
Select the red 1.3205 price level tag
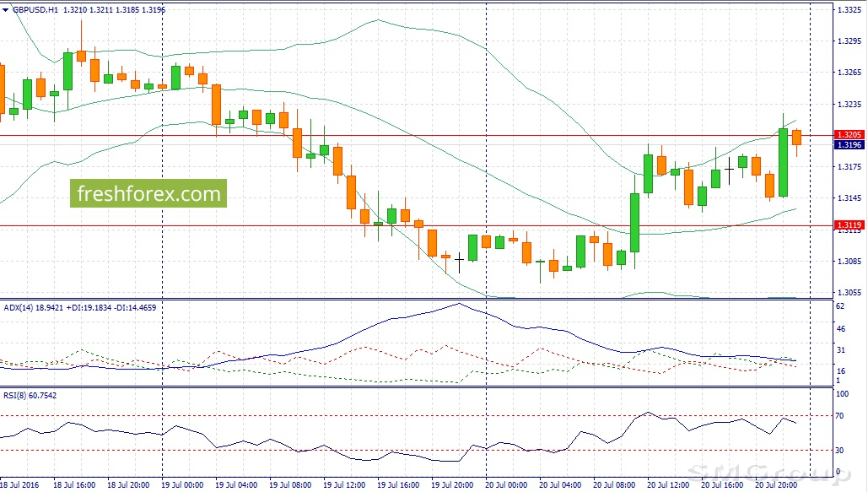(847, 135)
